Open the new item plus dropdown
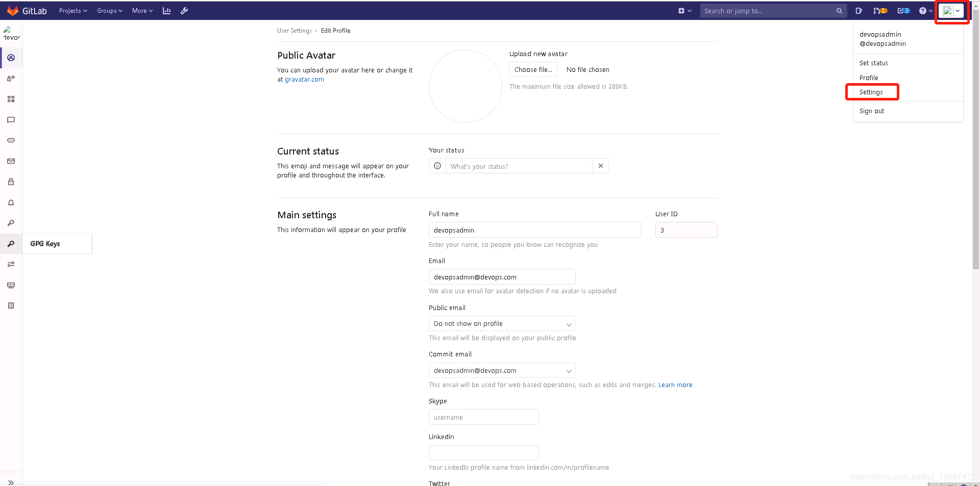This screenshot has width=980, height=486. (685, 11)
